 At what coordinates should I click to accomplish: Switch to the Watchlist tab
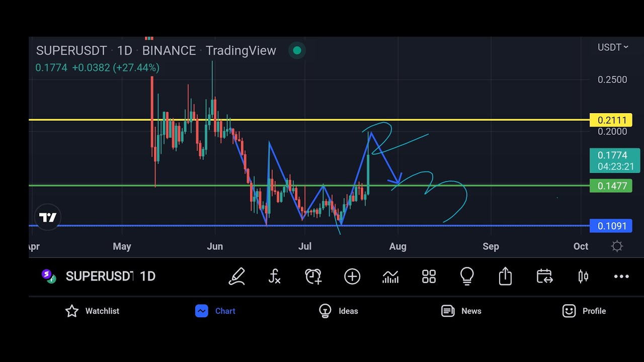pos(93,311)
